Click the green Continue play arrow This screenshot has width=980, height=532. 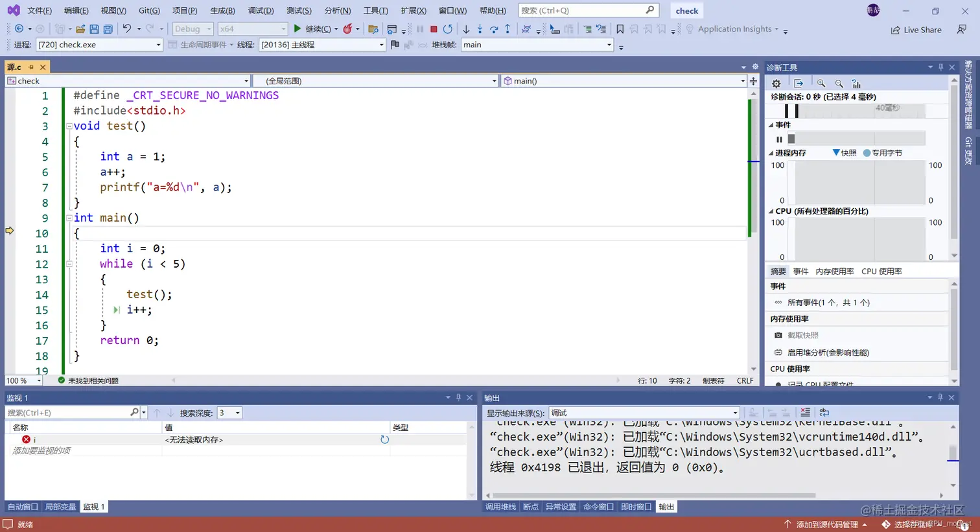(x=297, y=29)
